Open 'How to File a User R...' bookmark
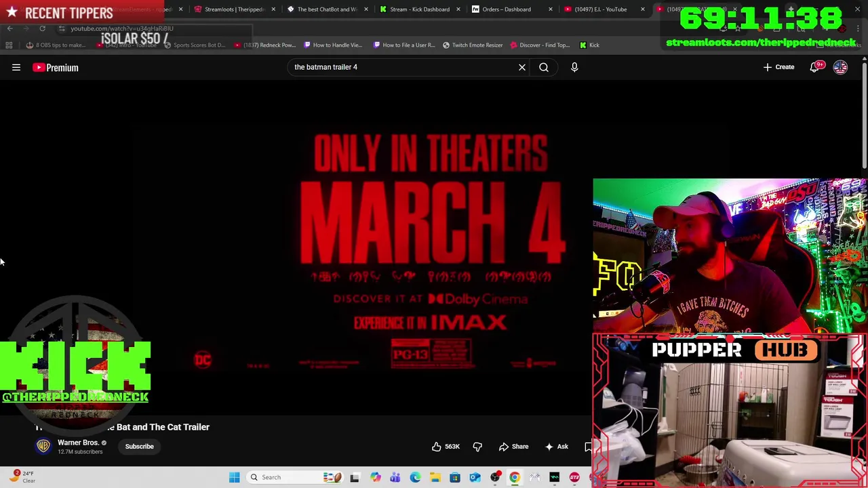This screenshot has height=488, width=868. [x=403, y=45]
